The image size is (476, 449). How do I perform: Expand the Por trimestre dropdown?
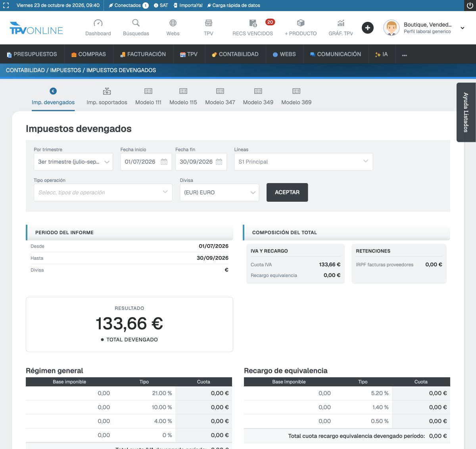click(x=73, y=162)
